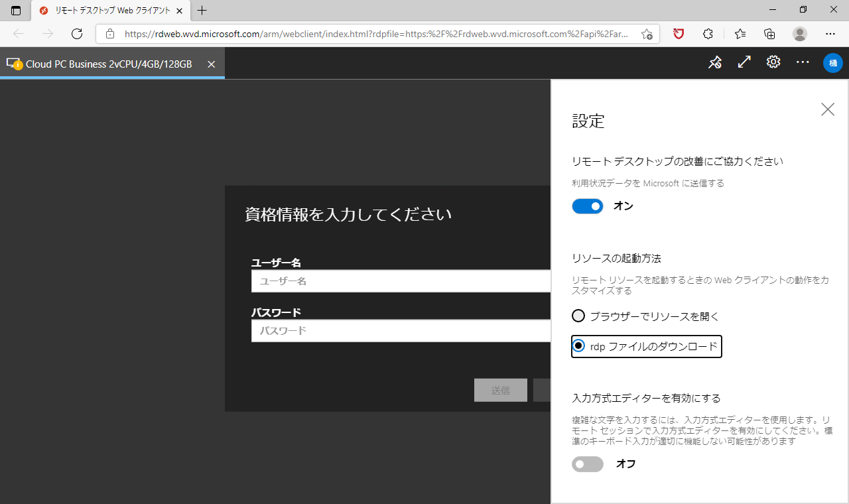Click the browser forward arrow
Viewport: 849px width, 504px height.
tap(48, 34)
